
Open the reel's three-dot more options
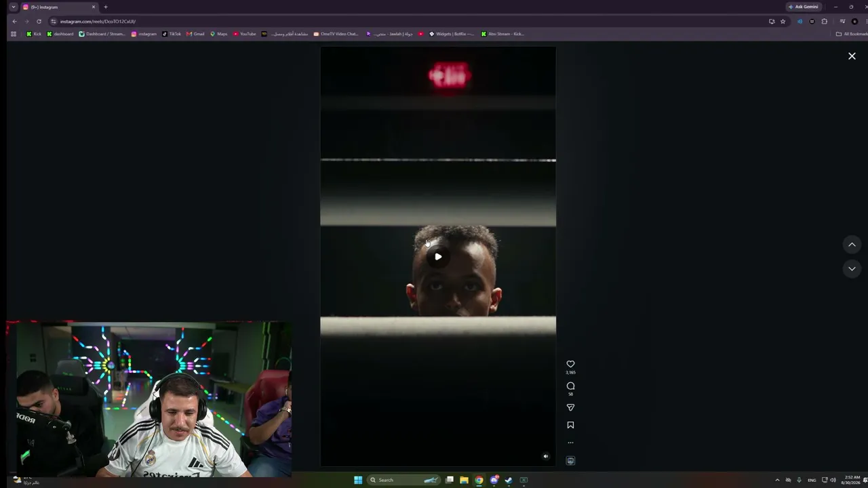click(x=570, y=443)
